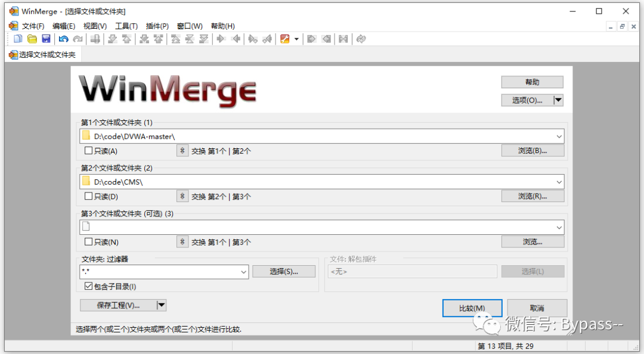644x354 pixels.
Task: Click the 帮助 button
Action: 532,82
